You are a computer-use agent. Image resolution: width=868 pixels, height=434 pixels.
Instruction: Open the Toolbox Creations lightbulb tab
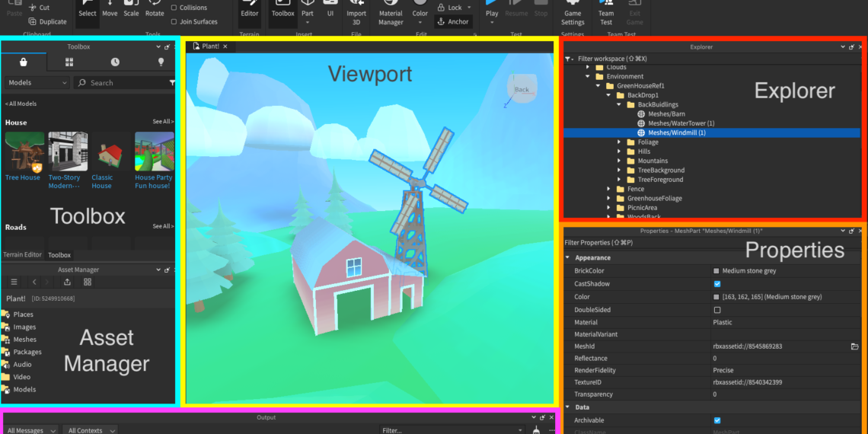click(x=161, y=62)
